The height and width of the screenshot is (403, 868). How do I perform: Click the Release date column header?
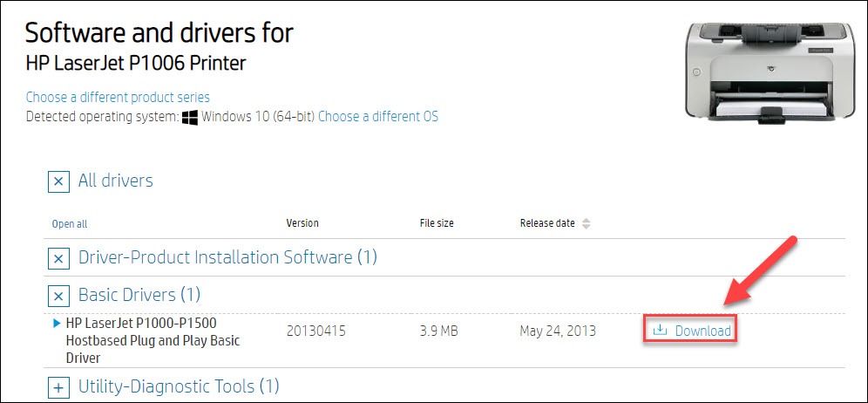click(547, 223)
